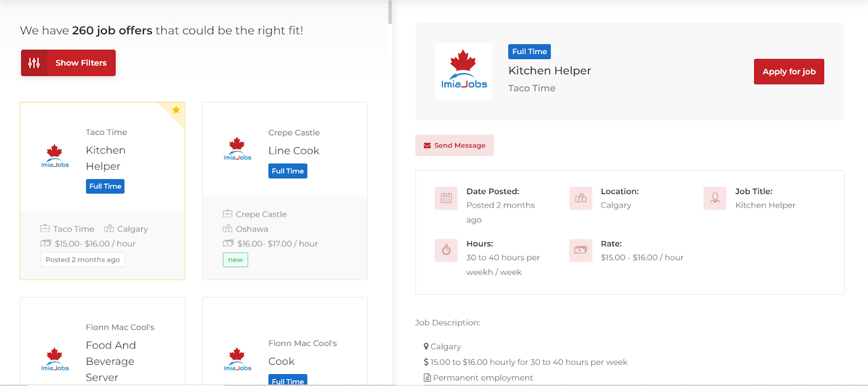Click Full Time badge on Line Cook card
The height and width of the screenshot is (386, 868).
pos(288,171)
